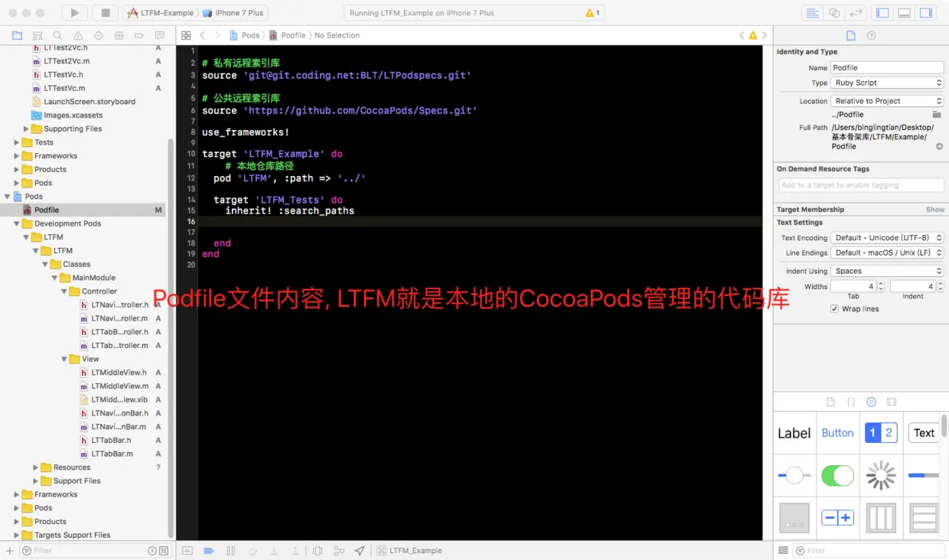The height and width of the screenshot is (560, 949).
Task: Click the navigator Filter field
Action: click(x=88, y=551)
